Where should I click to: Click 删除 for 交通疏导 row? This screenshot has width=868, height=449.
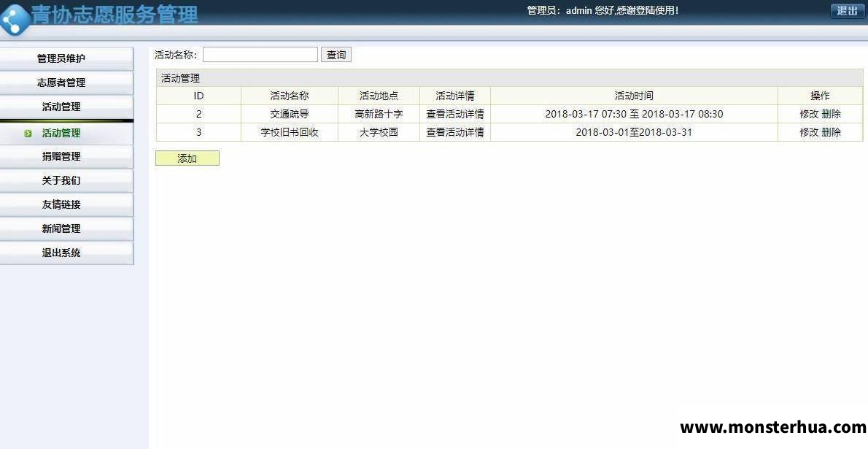[831, 114]
